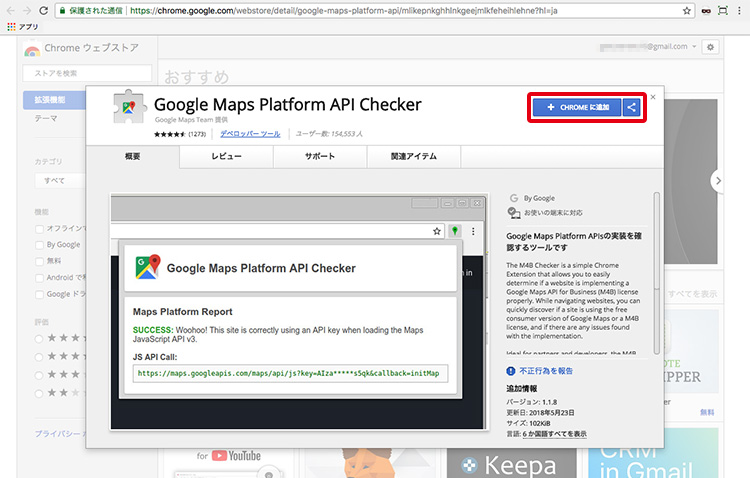Viewport: 750px width, 478px height.
Task: Click the バージョン: 1.1.8 text
Action: [531, 402]
